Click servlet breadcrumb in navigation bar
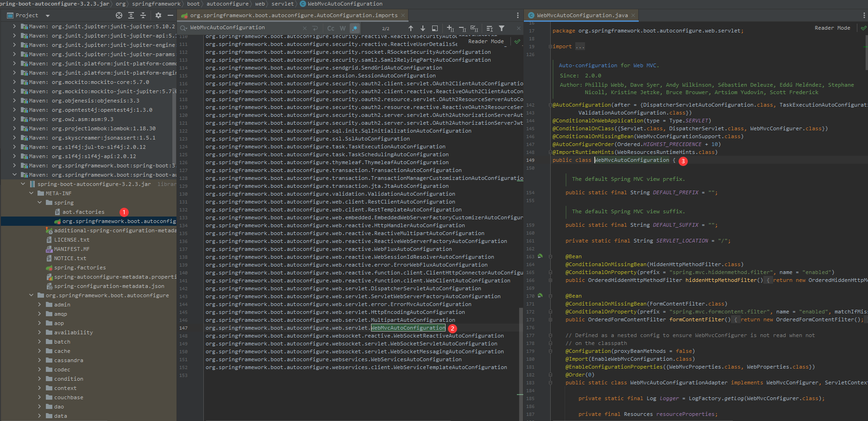Screen dimensions: 868x421 point(283,4)
